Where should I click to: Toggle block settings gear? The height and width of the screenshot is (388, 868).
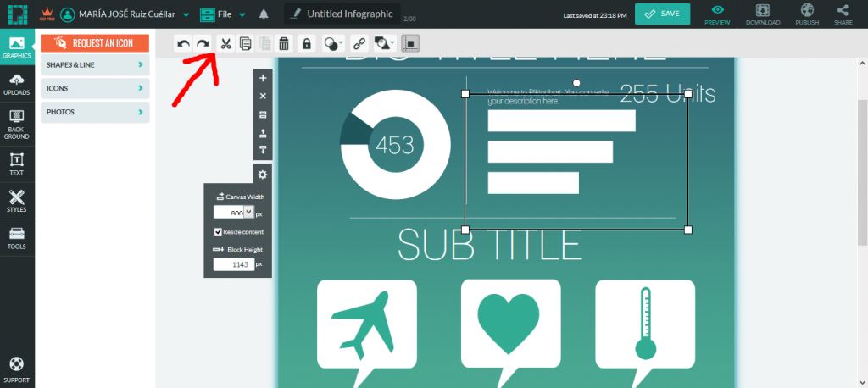(x=263, y=175)
